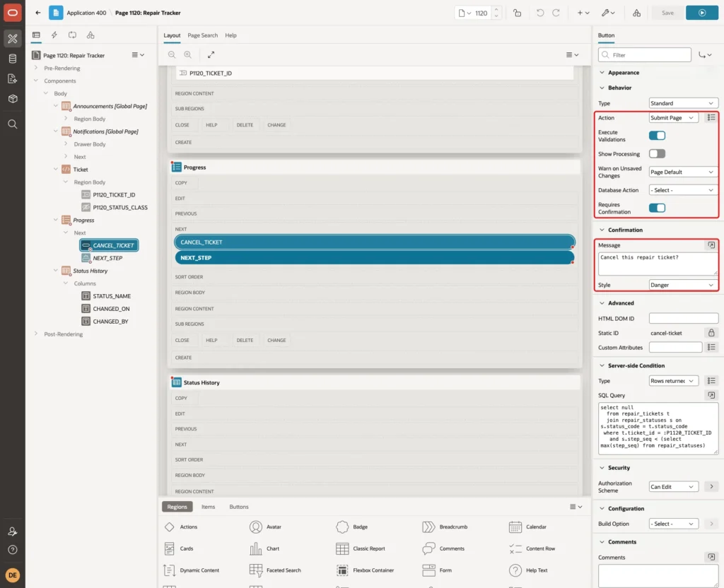Open the DE user profile avatar
Image resolution: width=724 pixels, height=588 pixels.
coord(13,575)
